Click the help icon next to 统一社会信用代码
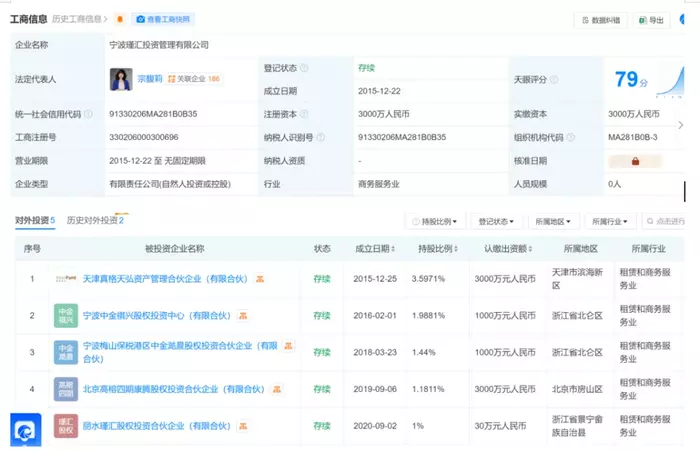This screenshot has height=452, width=700. 89,114
